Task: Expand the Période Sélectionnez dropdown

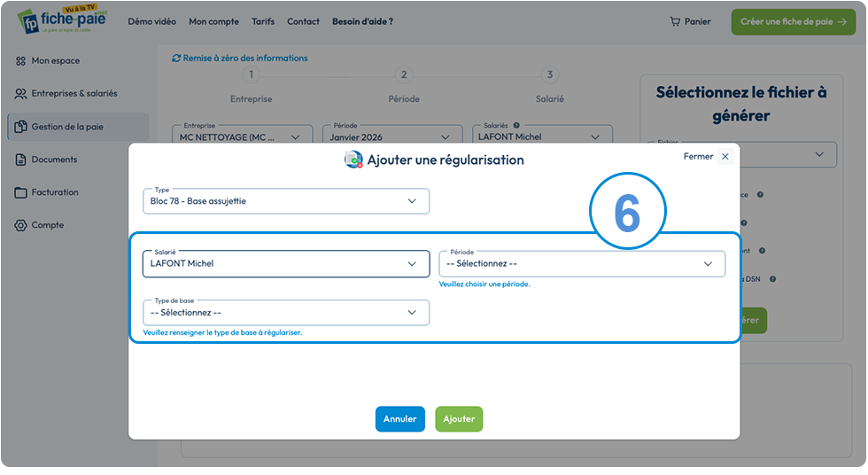Action: pyautogui.click(x=582, y=264)
